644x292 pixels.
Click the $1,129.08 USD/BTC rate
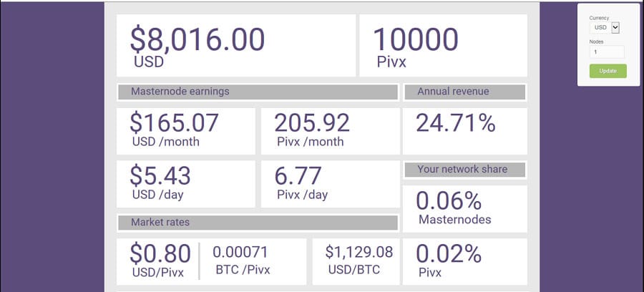(359, 253)
